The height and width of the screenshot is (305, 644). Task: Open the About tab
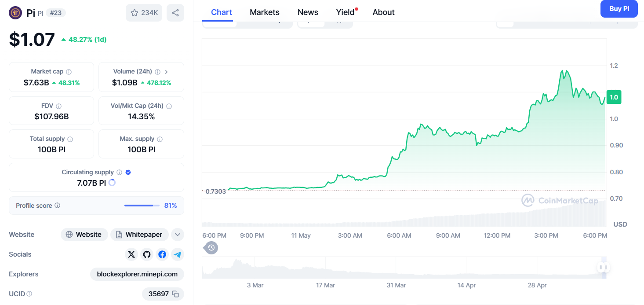coord(384,12)
